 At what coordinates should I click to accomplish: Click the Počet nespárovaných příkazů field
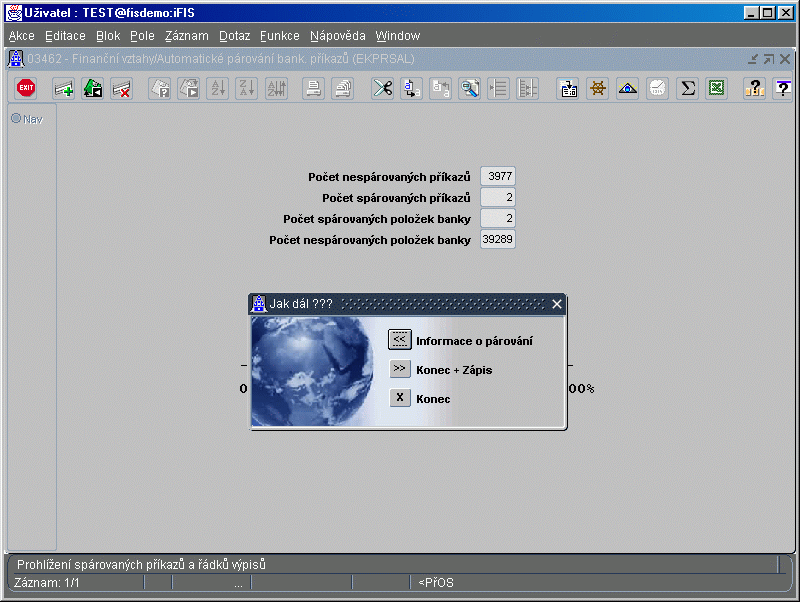point(498,176)
